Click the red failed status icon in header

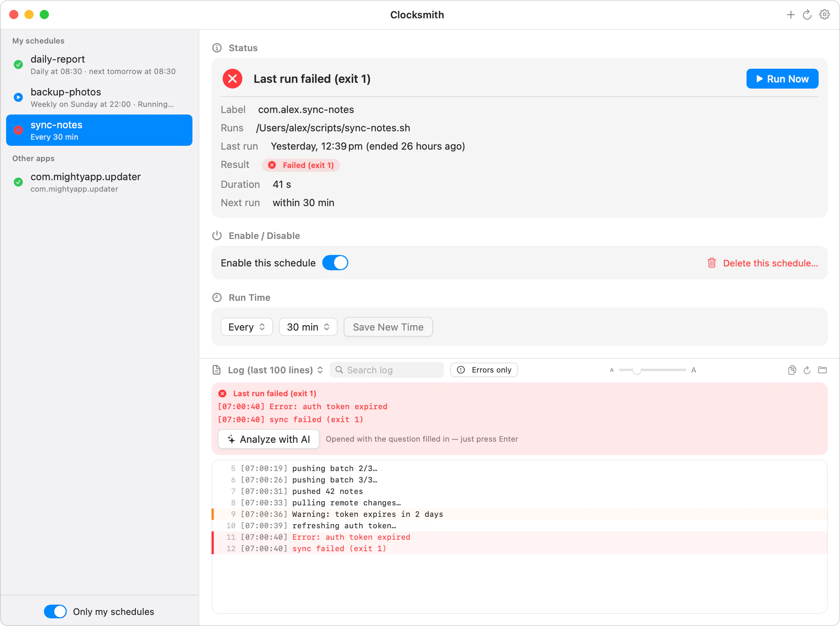coord(233,79)
